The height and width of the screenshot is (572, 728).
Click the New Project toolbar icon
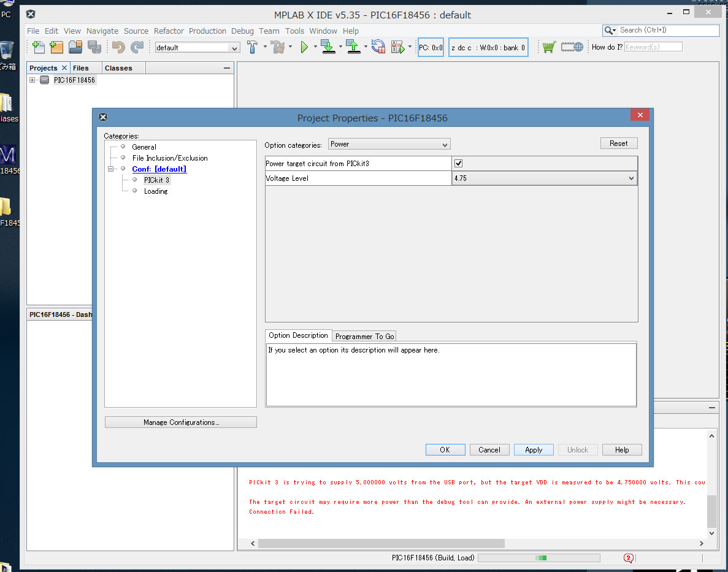pos(56,47)
